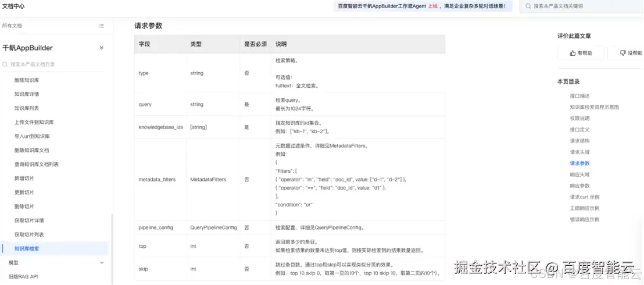Click the magnifier icon in sidebar directory search
The image size is (644, 285).
(x=5, y=65)
